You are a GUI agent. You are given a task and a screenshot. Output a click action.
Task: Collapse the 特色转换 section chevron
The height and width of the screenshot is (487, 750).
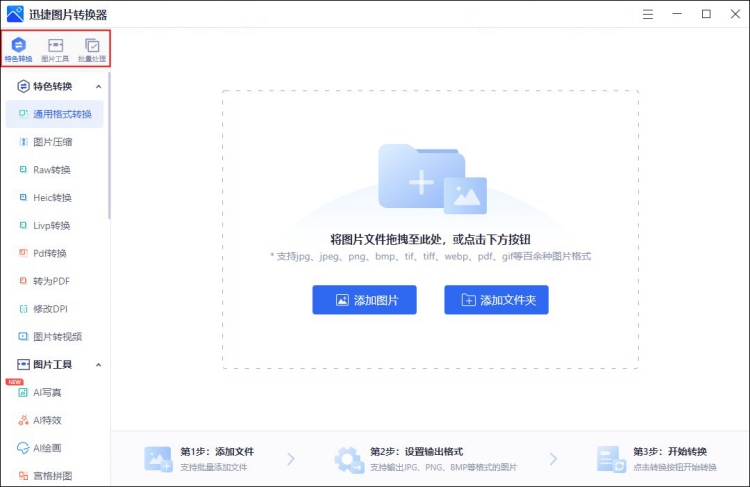[98, 87]
